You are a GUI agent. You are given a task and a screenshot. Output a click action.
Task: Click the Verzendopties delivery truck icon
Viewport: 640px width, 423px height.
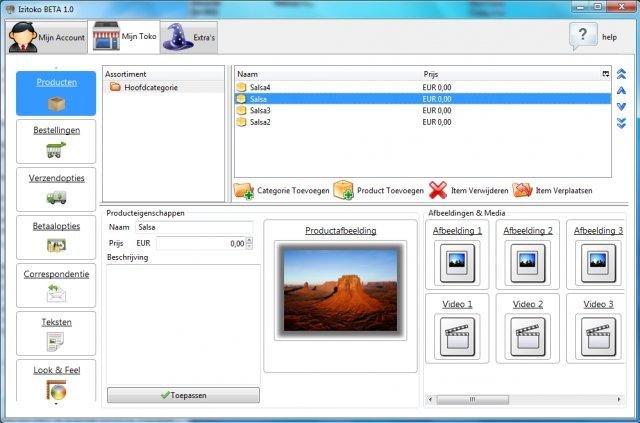tap(56, 198)
